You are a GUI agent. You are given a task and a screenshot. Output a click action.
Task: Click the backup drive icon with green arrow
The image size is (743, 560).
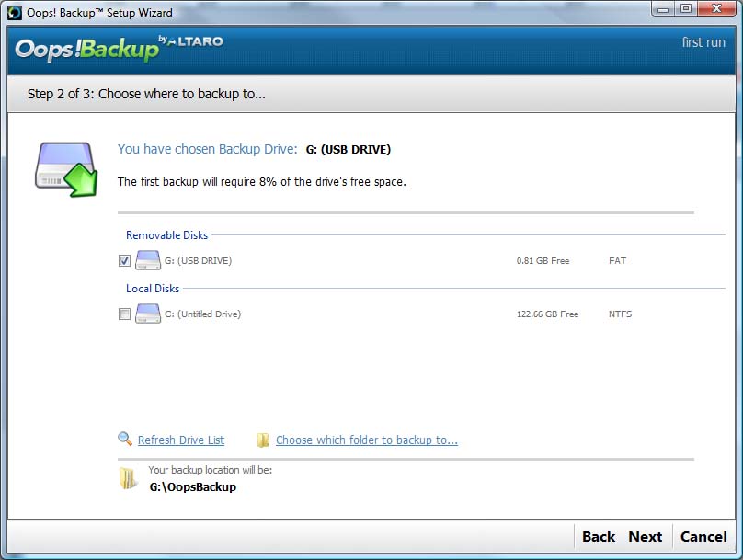67,168
